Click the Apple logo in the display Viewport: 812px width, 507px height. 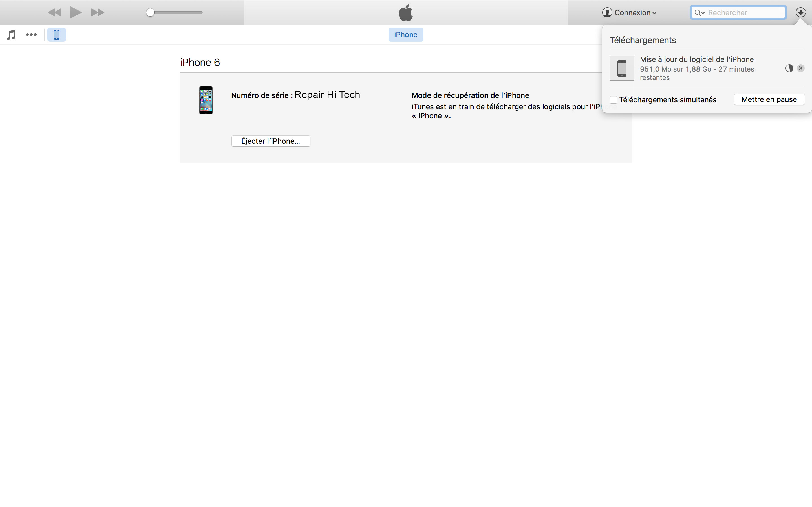(405, 12)
